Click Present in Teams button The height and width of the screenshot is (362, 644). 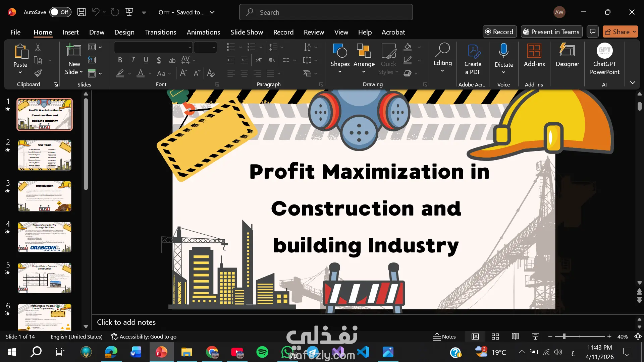click(551, 32)
